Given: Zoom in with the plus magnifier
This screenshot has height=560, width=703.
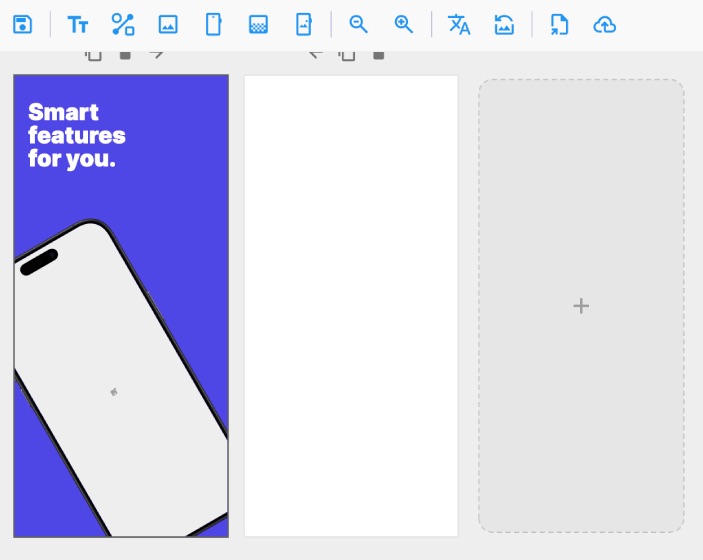Looking at the screenshot, I should pos(404,24).
